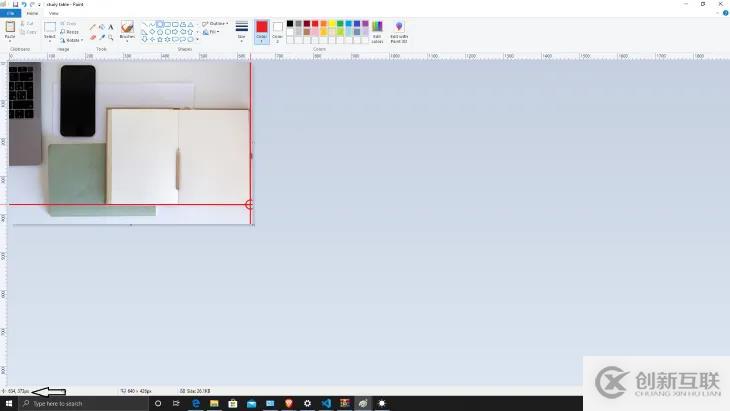
Task: Click Edit with Paint 3D button
Action: pos(399,32)
